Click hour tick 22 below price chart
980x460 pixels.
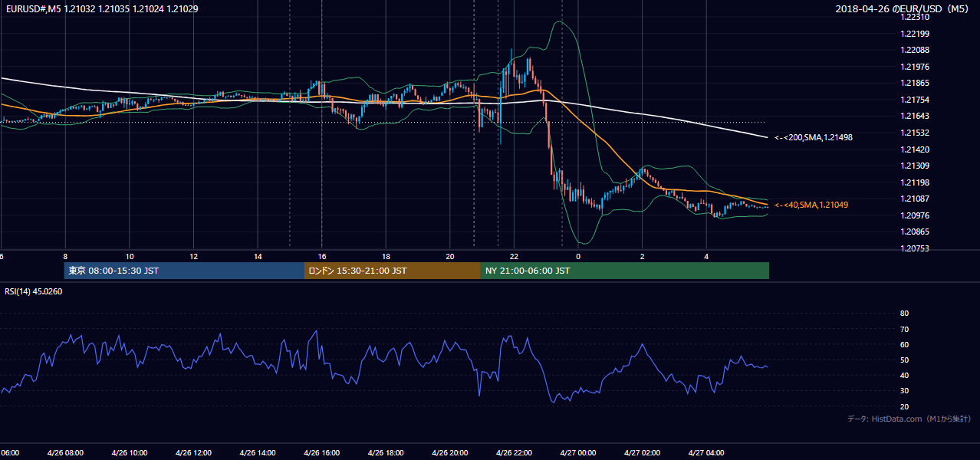[x=515, y=257]
